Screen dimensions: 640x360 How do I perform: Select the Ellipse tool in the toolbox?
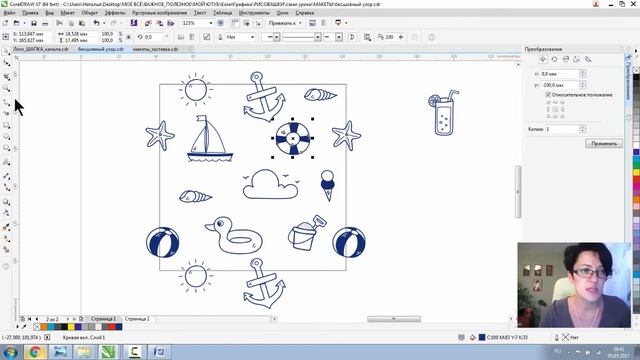pos(6,136)
